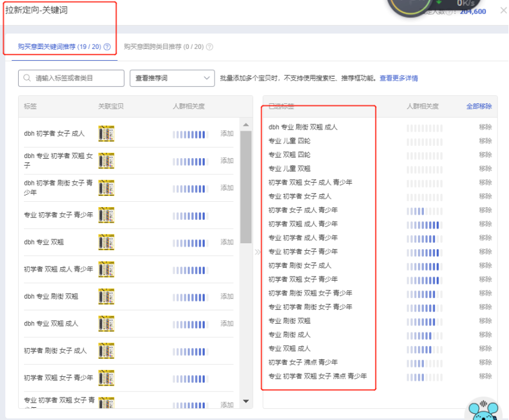This screenshot has height=420, width=509.
Task: Open help icon beside 购买意图关键词推荐 tab
Action: (107, 47)
